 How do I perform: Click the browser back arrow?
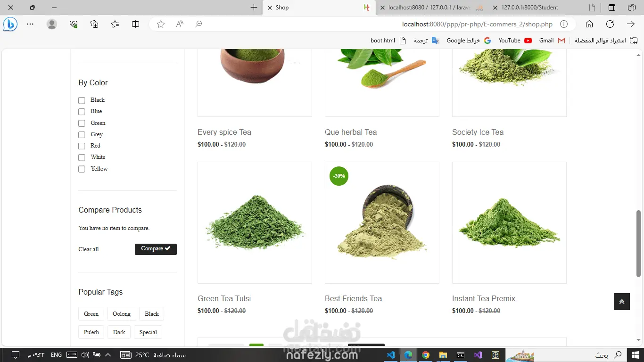click(x=631, y=24)
